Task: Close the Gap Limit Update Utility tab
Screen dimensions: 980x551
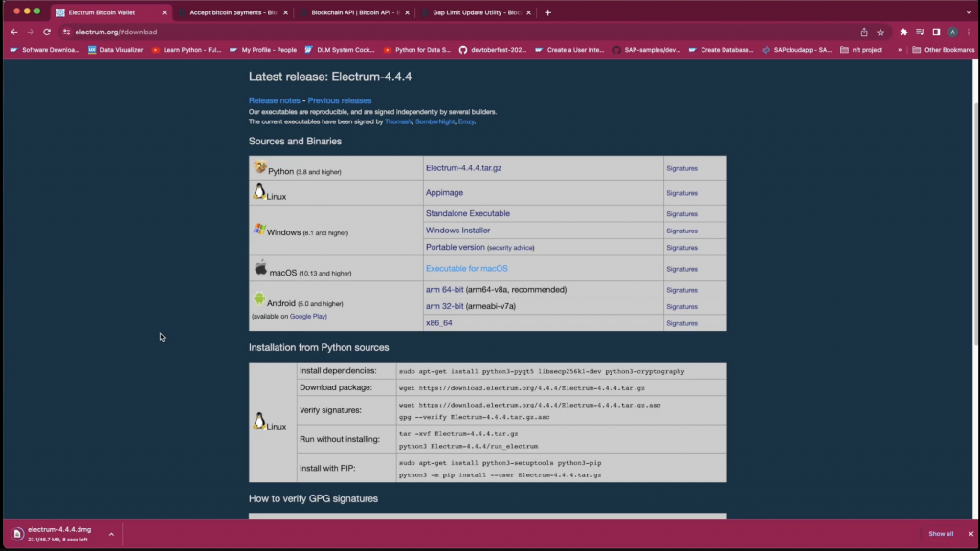Action: (528, 12)
